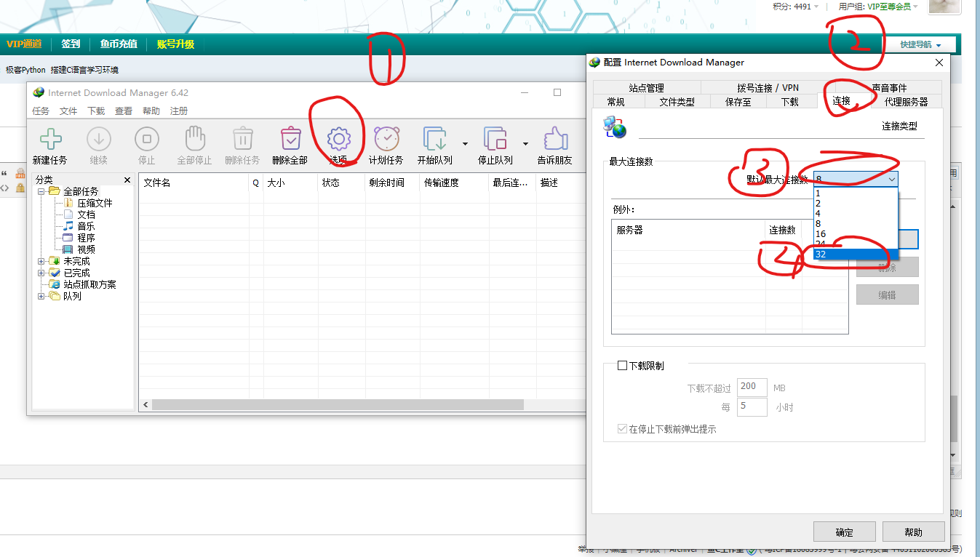Open the 开始队列 dropdown arrow
This screenshot has height=557, width=980.
click(x=465, y=143)
